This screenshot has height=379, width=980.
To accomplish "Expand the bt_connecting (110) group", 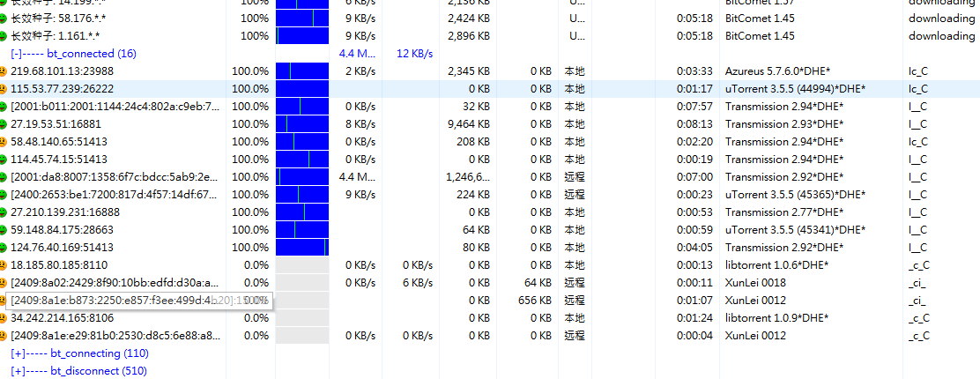I will coord(18,353).
